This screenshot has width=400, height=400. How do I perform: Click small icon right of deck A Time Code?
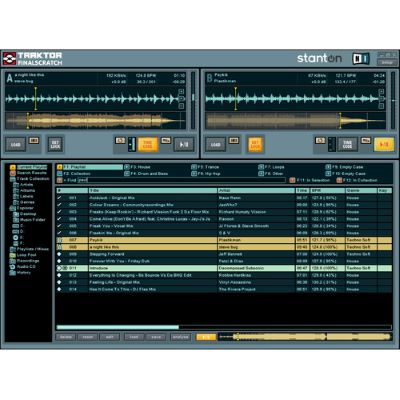pos(166,140)
